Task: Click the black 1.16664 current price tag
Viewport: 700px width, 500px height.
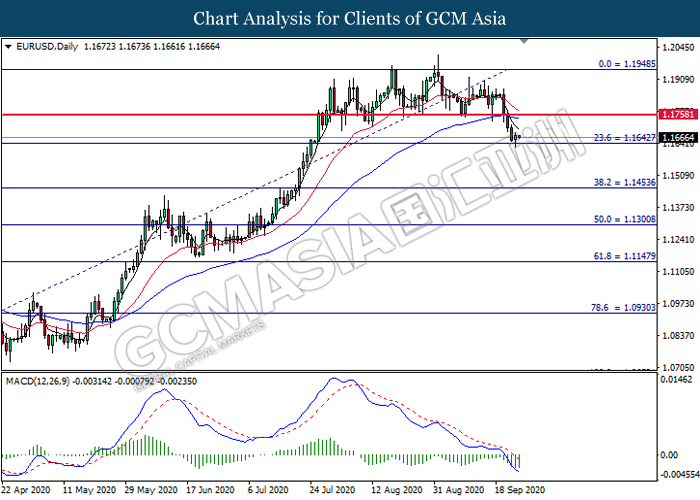Action: pyautogui.click(x=676, y=137)
